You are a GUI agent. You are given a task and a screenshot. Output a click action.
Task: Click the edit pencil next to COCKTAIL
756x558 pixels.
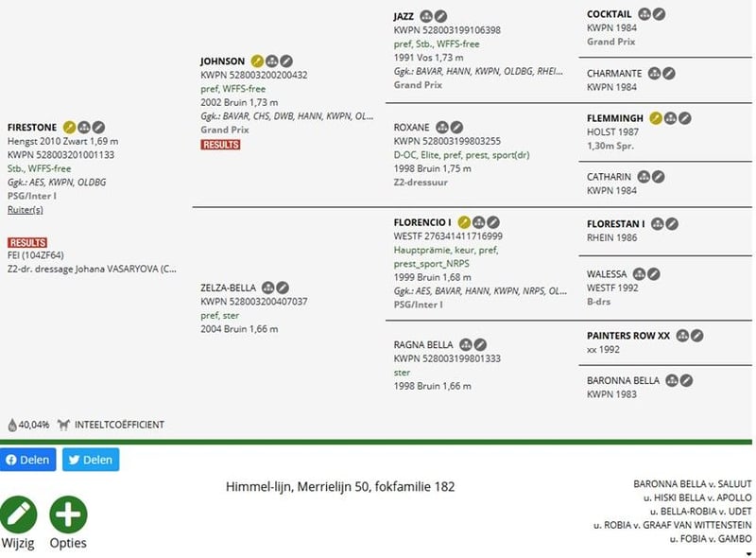tap(660, 14)
